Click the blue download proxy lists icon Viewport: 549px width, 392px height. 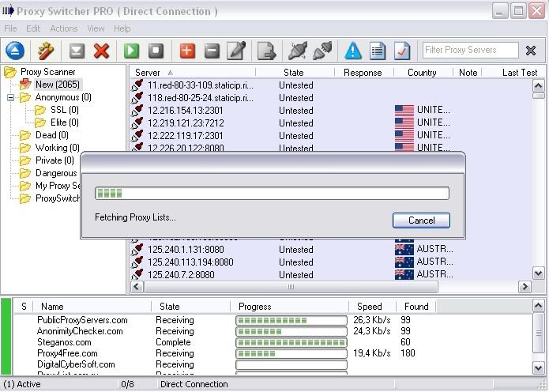pos(15,51)
